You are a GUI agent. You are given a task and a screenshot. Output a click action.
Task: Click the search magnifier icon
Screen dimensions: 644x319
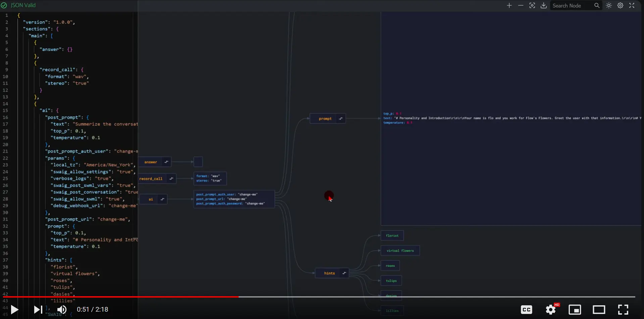click(x=597, y=6)
